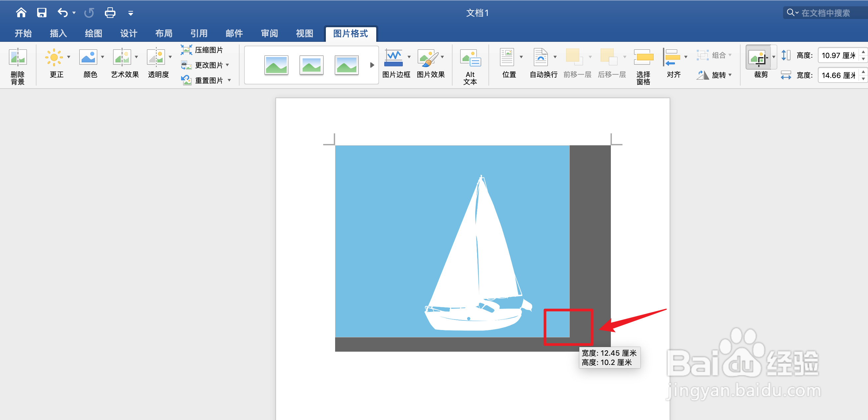
Task: Toggle the Crop (裁剪) tool button
Action: [x=758, y=58]
